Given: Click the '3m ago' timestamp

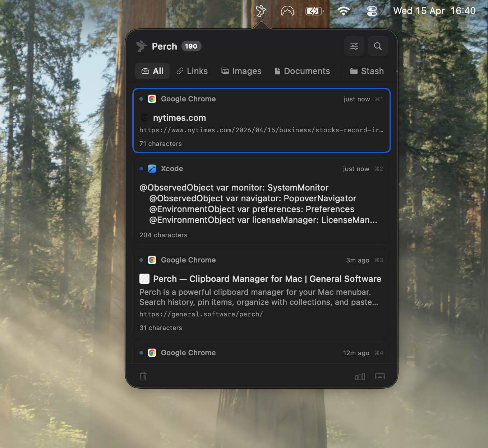Looking at the screenshot, I should click(x=358, y=260).
